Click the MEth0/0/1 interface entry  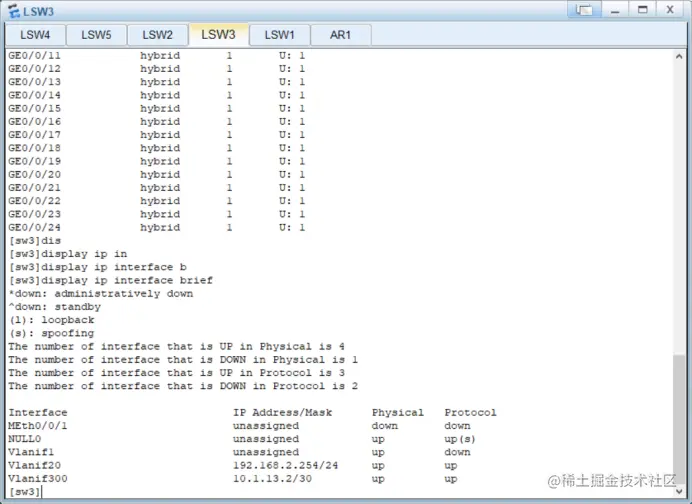tap(38, 426)
